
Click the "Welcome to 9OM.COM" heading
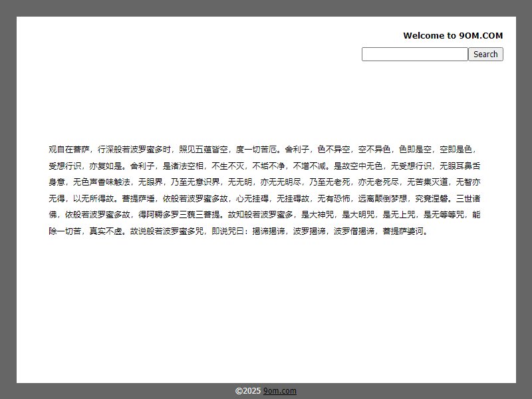click(453, 36)
